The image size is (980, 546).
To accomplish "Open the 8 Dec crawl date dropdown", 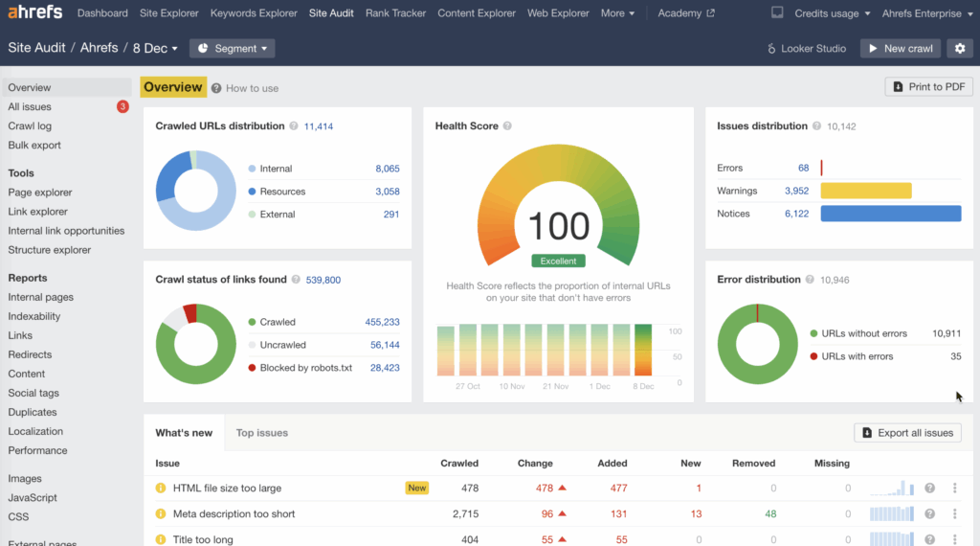I will pyautogui.click(x=155, y=48).
